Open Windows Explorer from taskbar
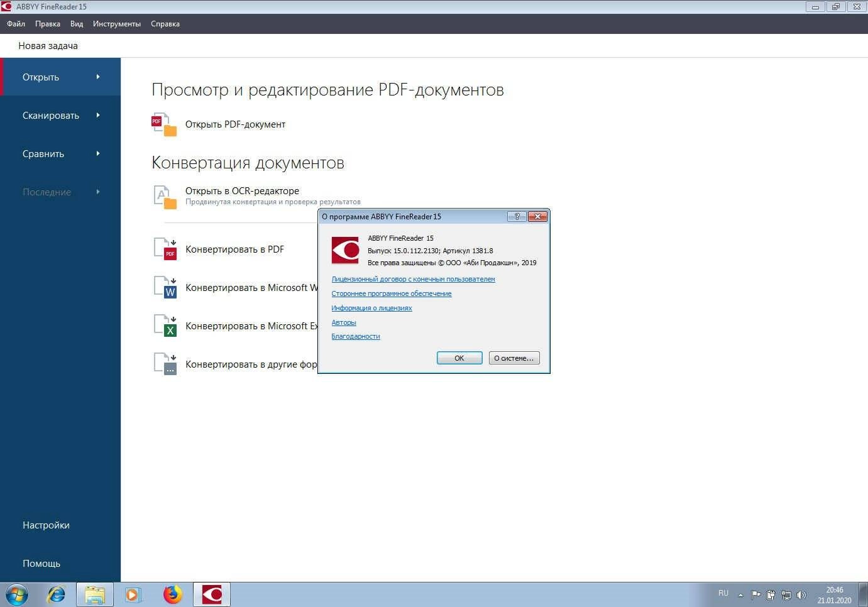Viewport: 868px width, 607px height. pyautogui.click(x=95, y=594)
